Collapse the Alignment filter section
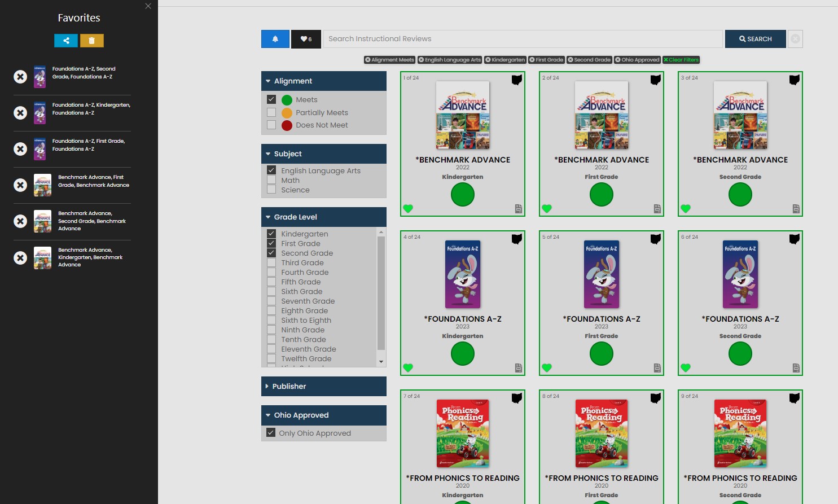Image resolution: width=838 pixels, height=504 pixels. tap(324, 81)
